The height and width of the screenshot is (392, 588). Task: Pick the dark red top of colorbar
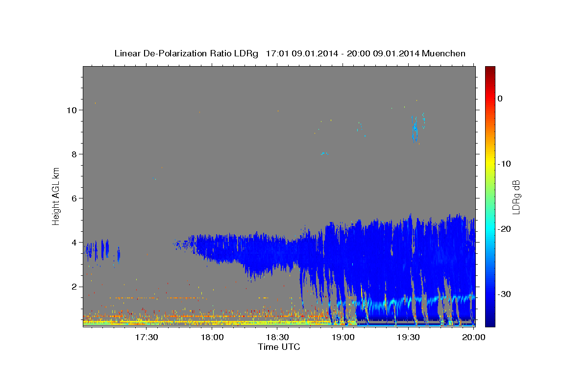click(490, 70)
